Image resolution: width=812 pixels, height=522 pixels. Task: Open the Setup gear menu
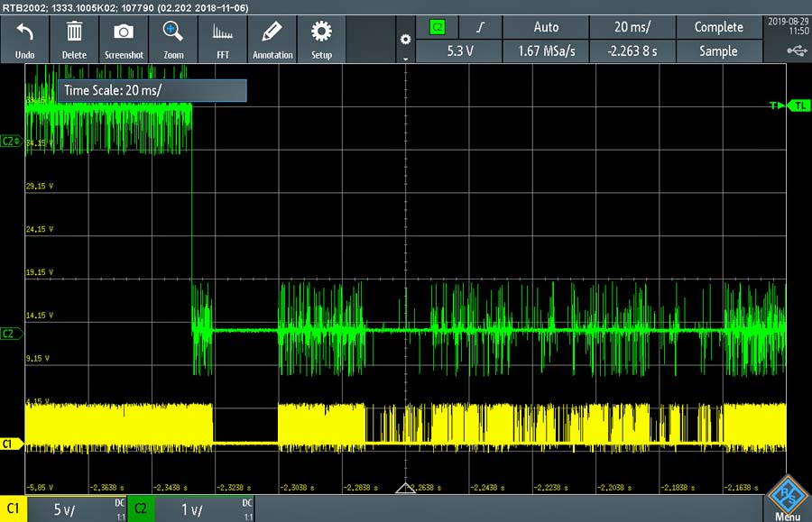(x=321, y=40)
